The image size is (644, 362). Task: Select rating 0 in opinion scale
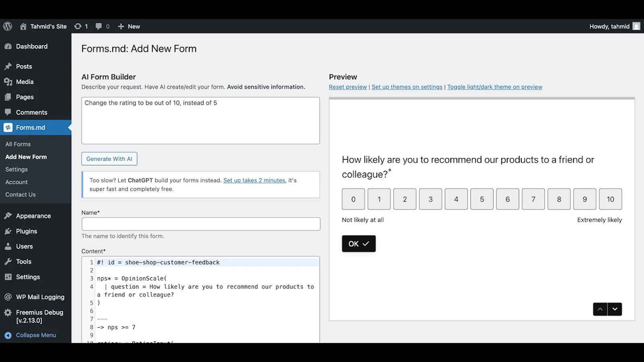353,199
